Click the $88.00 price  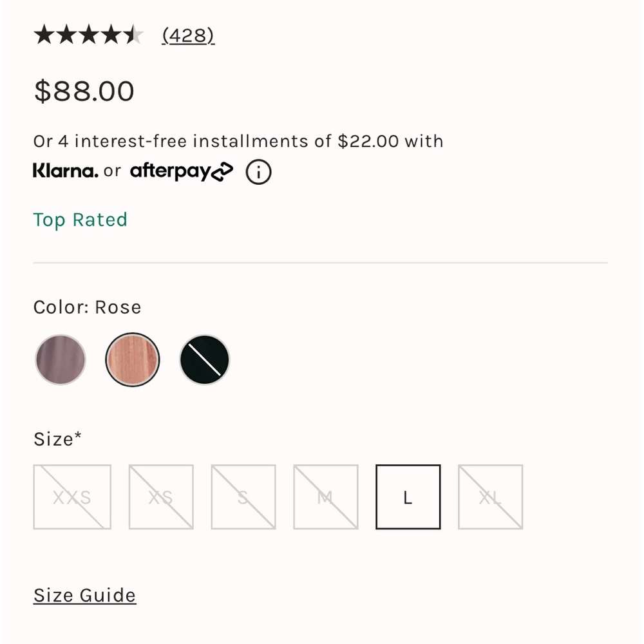[x=84, y=91]
